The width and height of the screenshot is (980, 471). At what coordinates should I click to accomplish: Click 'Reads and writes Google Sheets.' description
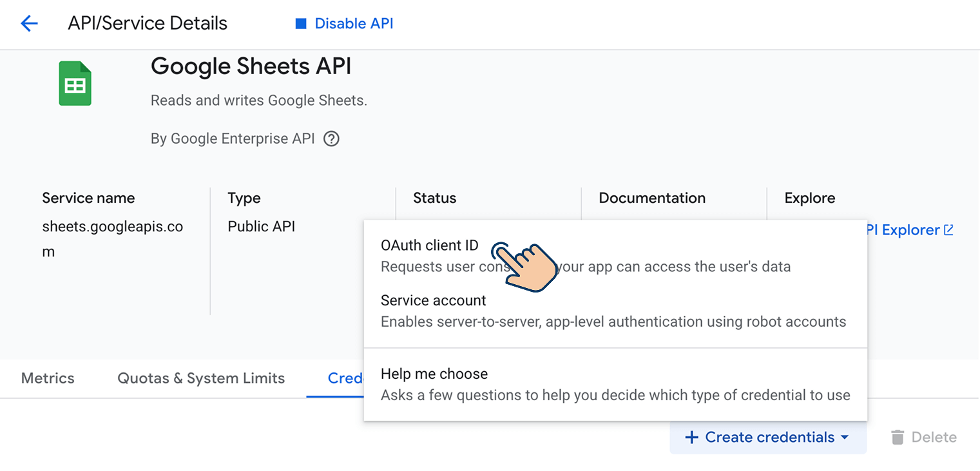coord(259,101)
